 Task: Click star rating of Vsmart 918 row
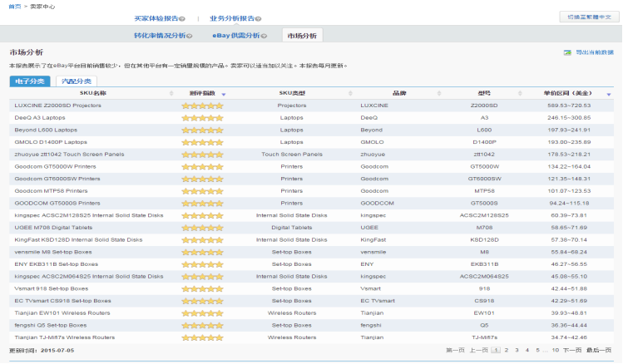[202, 289]
